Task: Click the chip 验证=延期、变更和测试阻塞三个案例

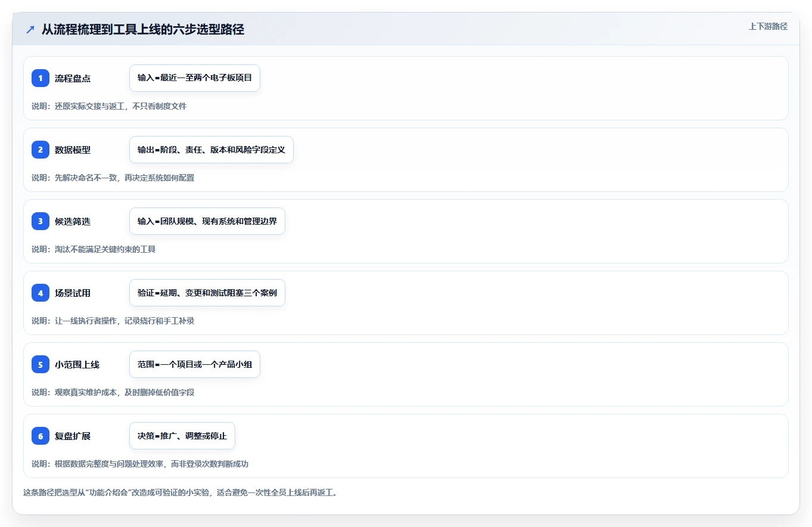Action: pyautogui.click(x=207, y=293)
